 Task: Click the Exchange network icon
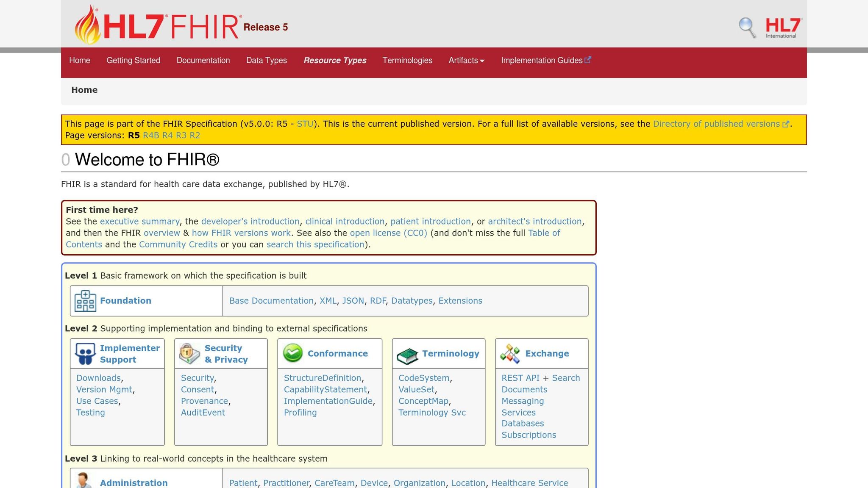tap(511, 353)
